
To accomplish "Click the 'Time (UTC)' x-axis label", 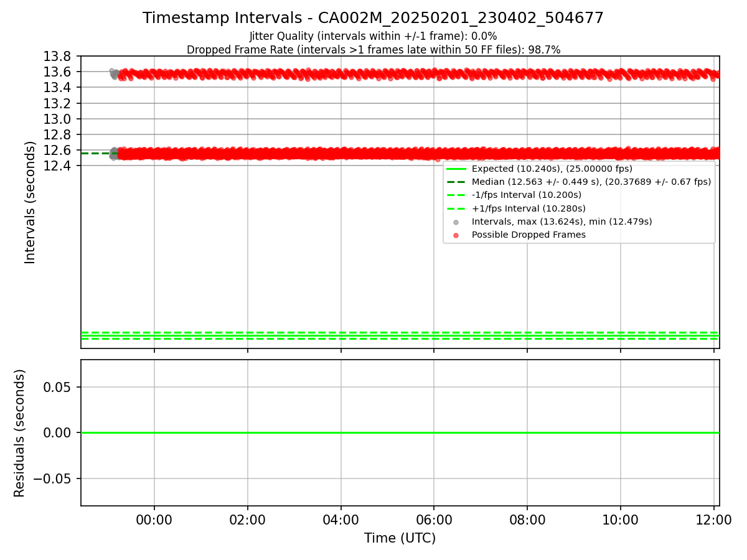I will (400, 538).
